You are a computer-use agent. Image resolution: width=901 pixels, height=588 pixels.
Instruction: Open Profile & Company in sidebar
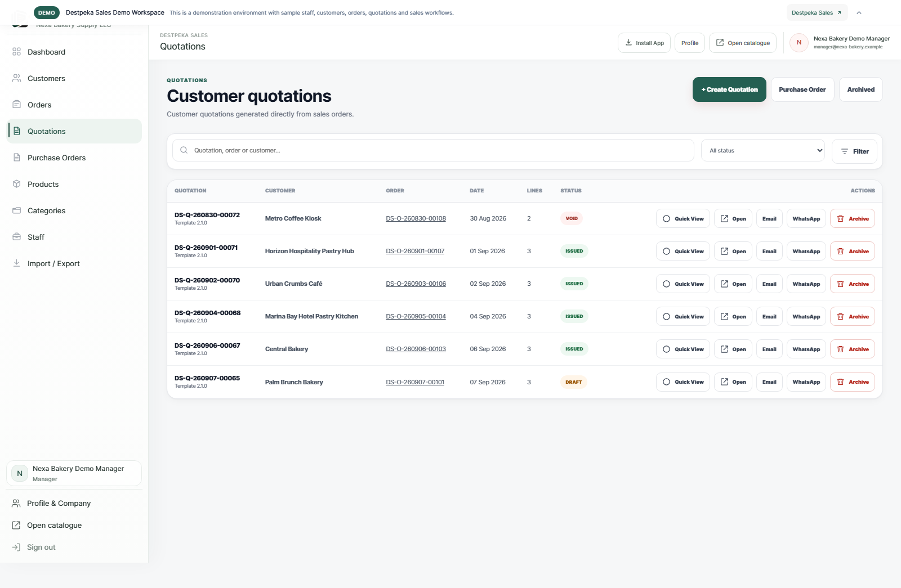74,503
